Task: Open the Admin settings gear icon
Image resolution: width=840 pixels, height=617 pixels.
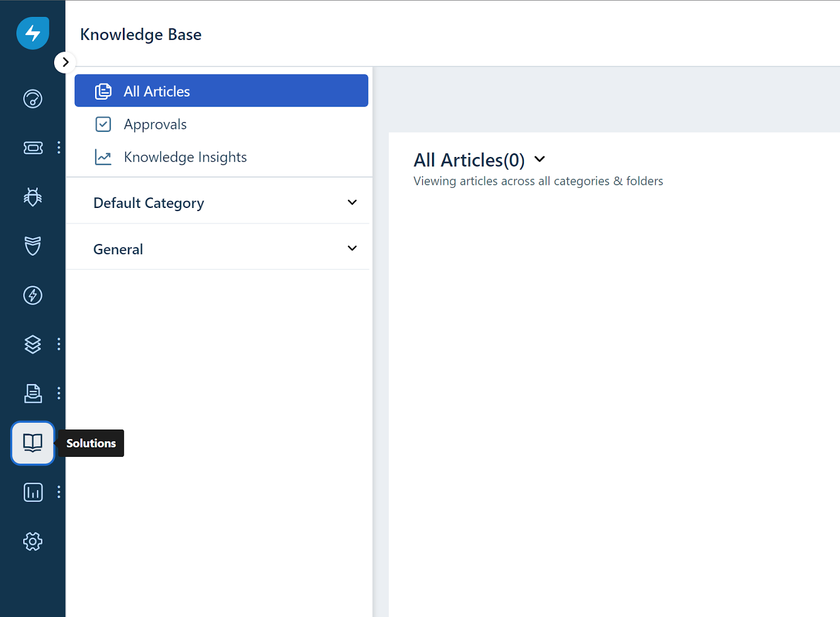Action: tap(33, 541)
